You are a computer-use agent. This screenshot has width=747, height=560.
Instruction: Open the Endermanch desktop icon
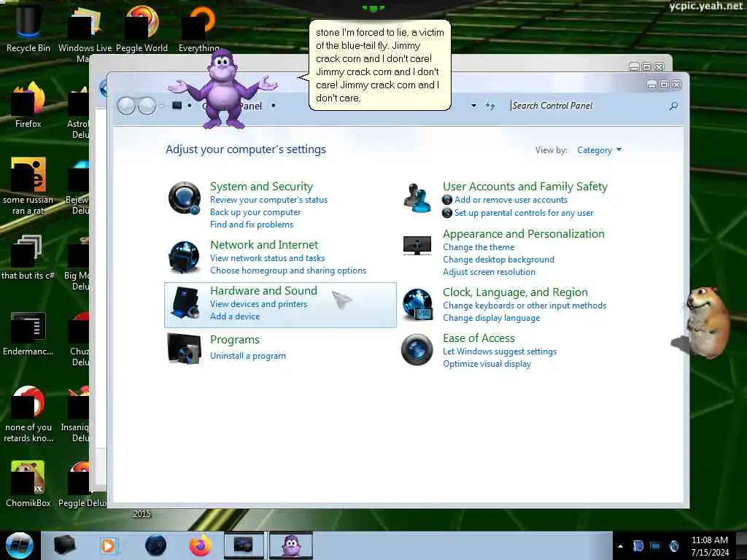[28, 333]
